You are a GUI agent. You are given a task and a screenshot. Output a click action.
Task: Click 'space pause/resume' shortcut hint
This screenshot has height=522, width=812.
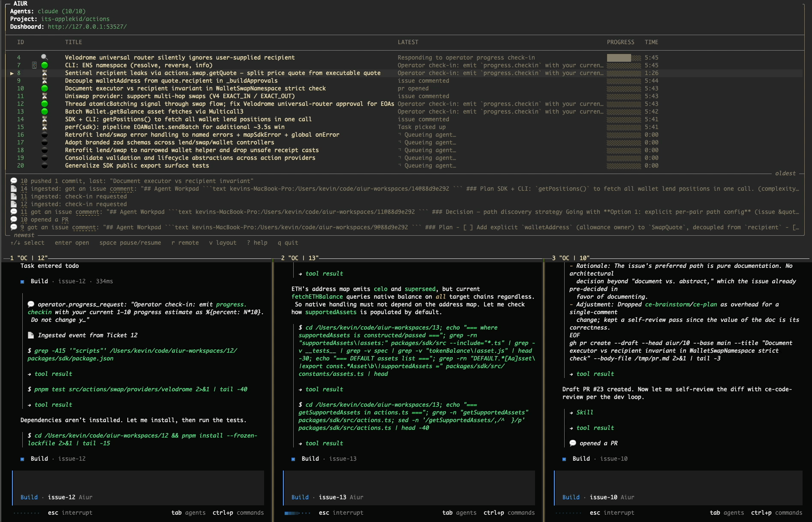click(130, 243)
